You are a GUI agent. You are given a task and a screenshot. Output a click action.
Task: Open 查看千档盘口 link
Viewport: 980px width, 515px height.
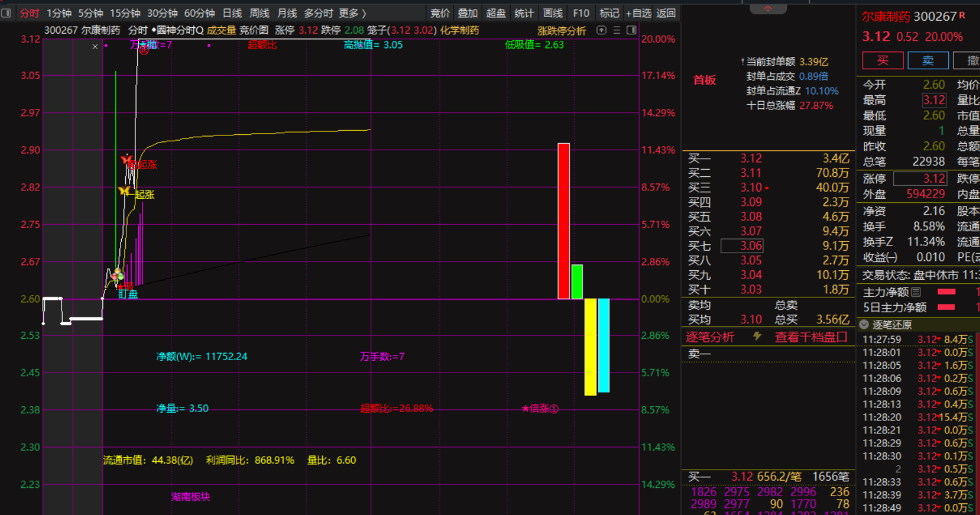tap(811, 336)
